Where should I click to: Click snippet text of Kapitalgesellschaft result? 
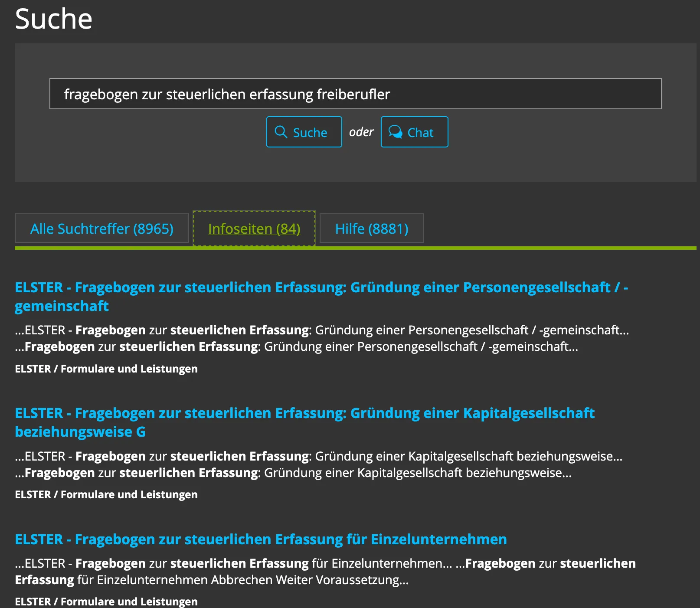tap(319, 464)
